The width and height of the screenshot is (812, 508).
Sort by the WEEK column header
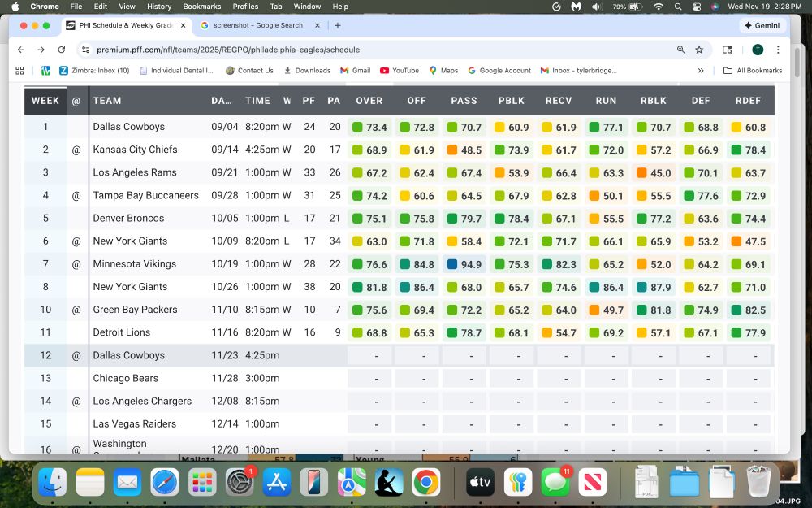[x=45, y=101]
